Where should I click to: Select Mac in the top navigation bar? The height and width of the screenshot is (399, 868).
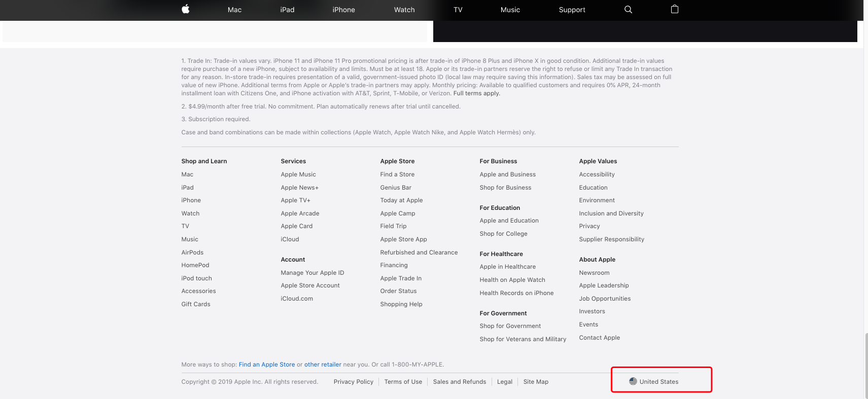click(x=234, y=10)
